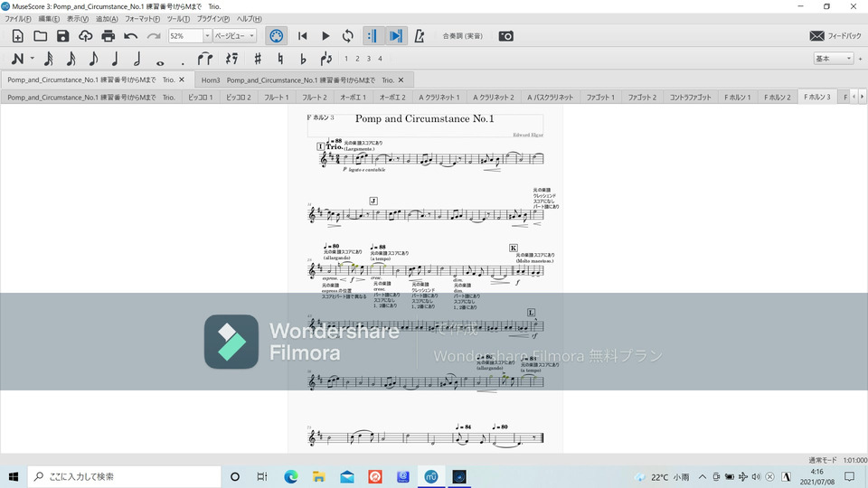Start playback with the play button
This screenshot has width=868, height=488.
pyautogui.click(x=325, y=36)
